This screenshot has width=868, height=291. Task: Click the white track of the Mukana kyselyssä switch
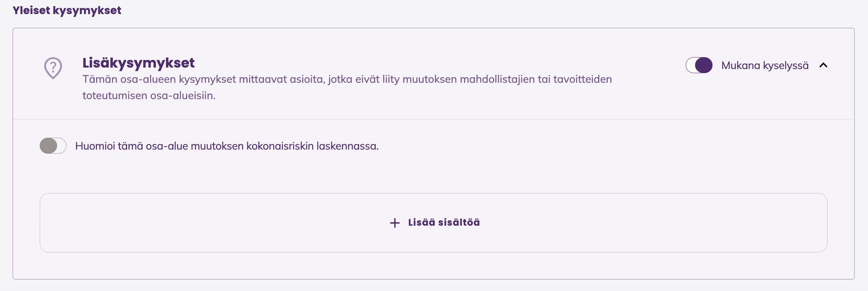tap(691, 65)
